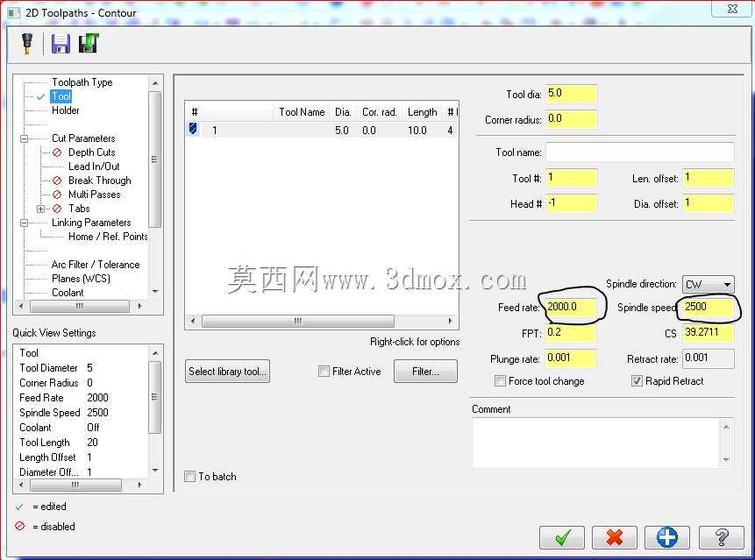Click inside the Comment text area

click(595, 443)
